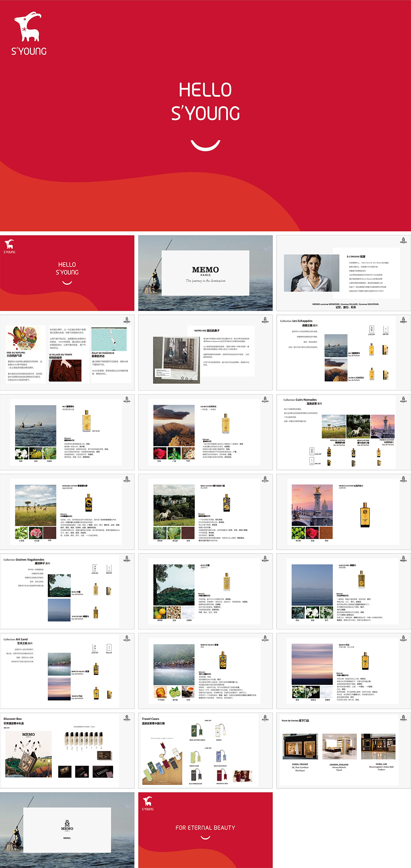Viewport: 411px width, 868px height.
Task: Click the MEMO logo on the Travel Cases slide
Action: pos(265,718)
